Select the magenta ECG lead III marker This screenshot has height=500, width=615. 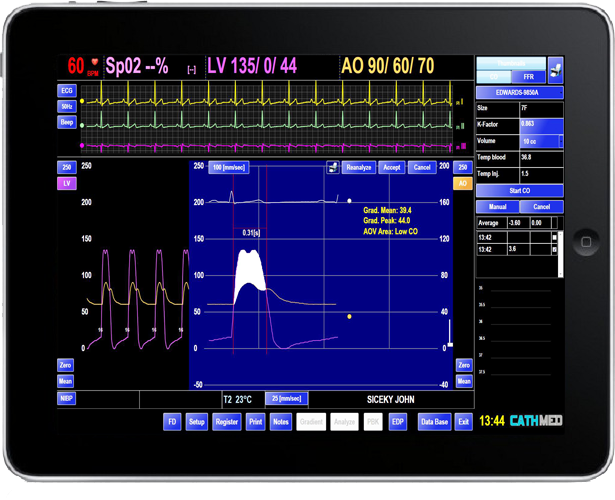click(x=459, y=146)
